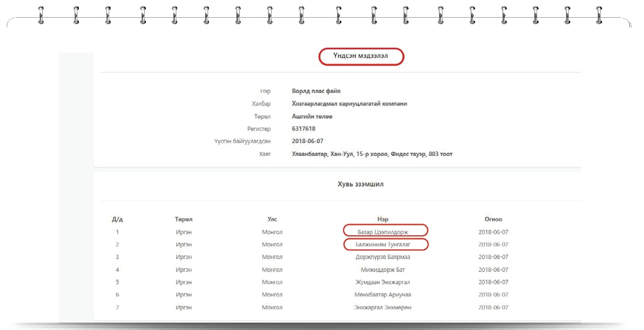This screenshot has height=330, width=644.
Task: Click the Үндсэн мэдээлэл section heading
Action: [360, 56]
